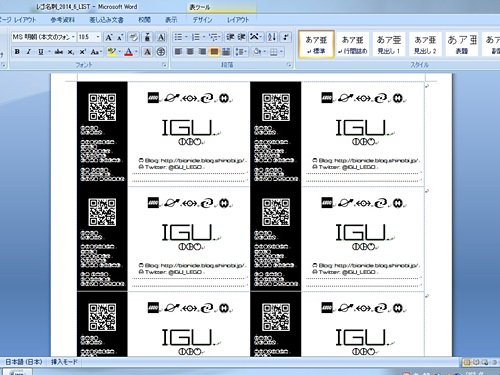The height and width of the screenshot is (375, 500).
Task: Toggle strikethrough formatting
Action: click(59, 52)
